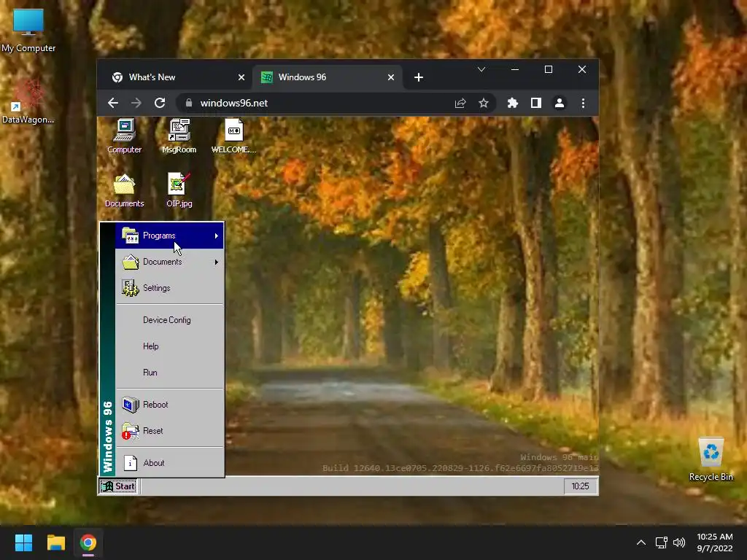Open Settings from the Start menu

tap(169, 288)
